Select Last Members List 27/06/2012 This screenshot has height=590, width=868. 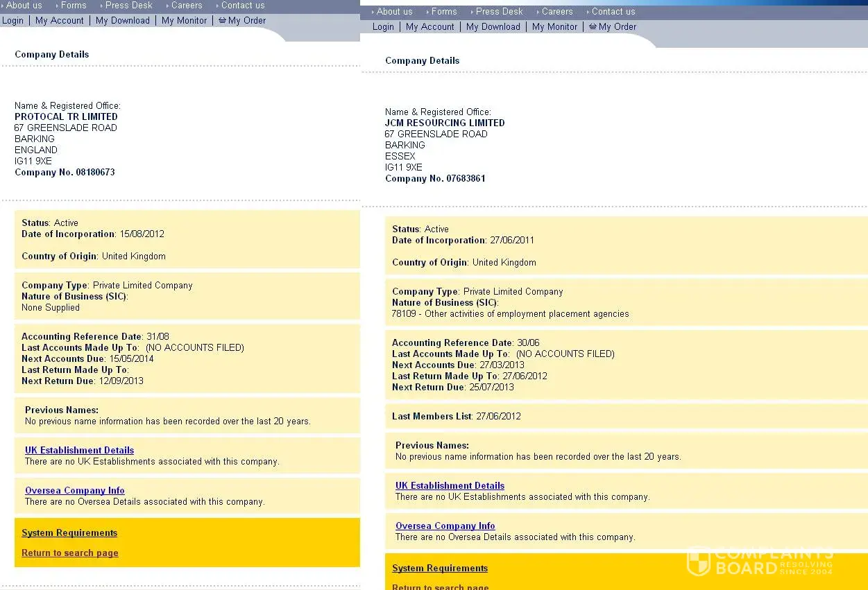[456, 417]
